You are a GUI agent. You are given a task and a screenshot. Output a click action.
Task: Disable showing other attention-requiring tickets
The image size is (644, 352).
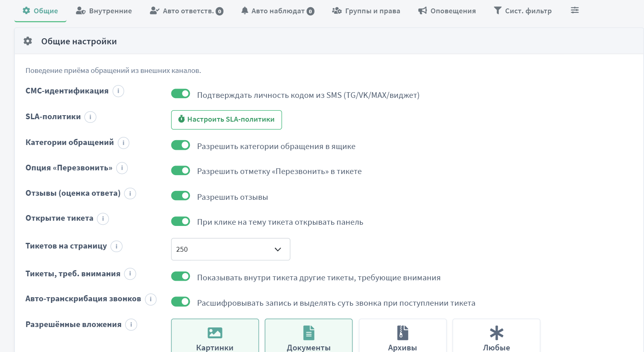point(181,276)
